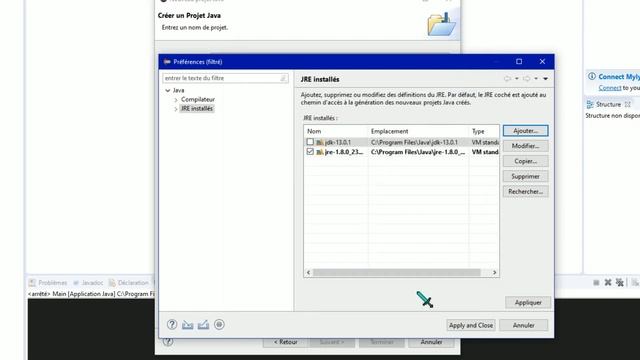This screenshot has width=640, height=360.
Task: Click the table's right scroll arrow
Action: (x=494, y=272)
